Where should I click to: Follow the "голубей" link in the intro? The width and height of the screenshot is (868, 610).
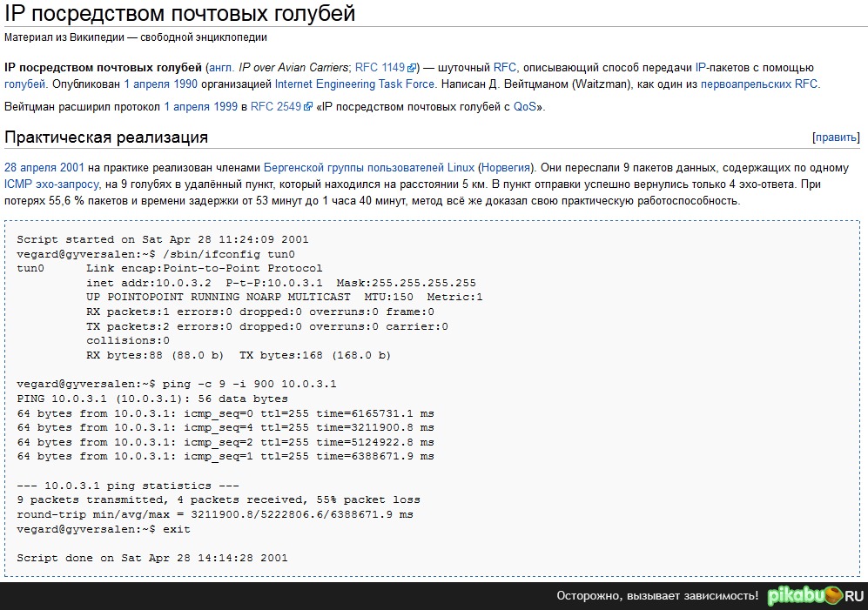pyautogui.click(x=24, y=84)
